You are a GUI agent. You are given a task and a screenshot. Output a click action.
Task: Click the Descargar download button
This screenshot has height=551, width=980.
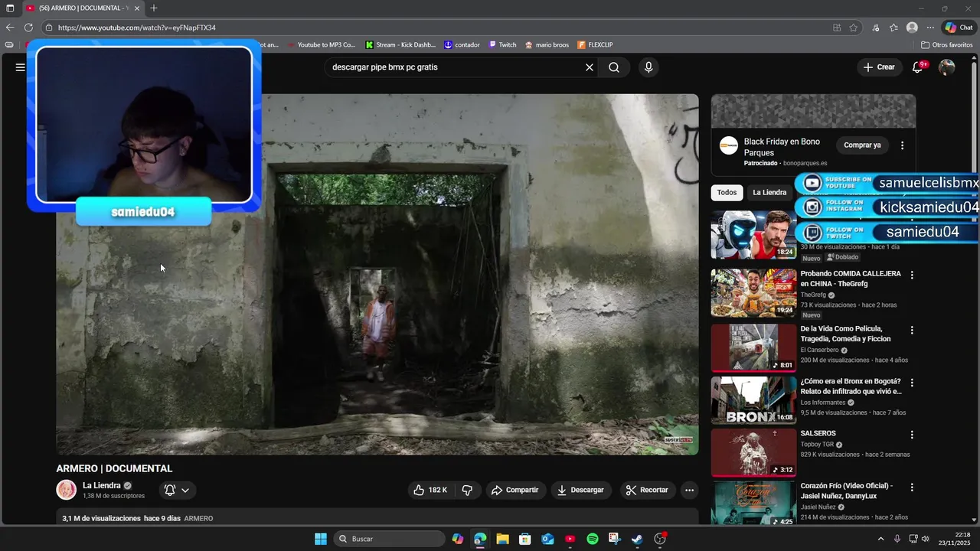pyautogui.click(x=580, y=490)
